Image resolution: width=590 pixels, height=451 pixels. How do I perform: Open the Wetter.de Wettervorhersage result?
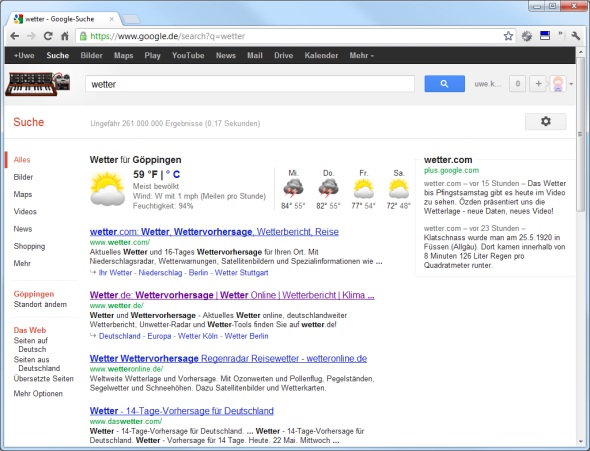pos(232,295)
